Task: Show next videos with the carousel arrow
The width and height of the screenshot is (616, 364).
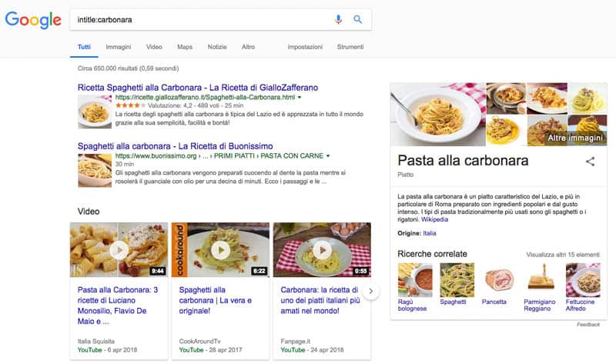Action: click(370, 292)
